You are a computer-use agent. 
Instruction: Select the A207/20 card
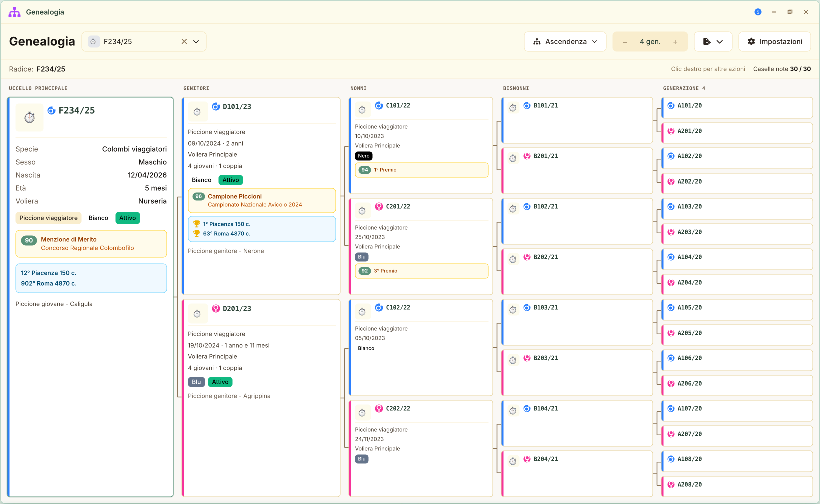tap(737, 436)
